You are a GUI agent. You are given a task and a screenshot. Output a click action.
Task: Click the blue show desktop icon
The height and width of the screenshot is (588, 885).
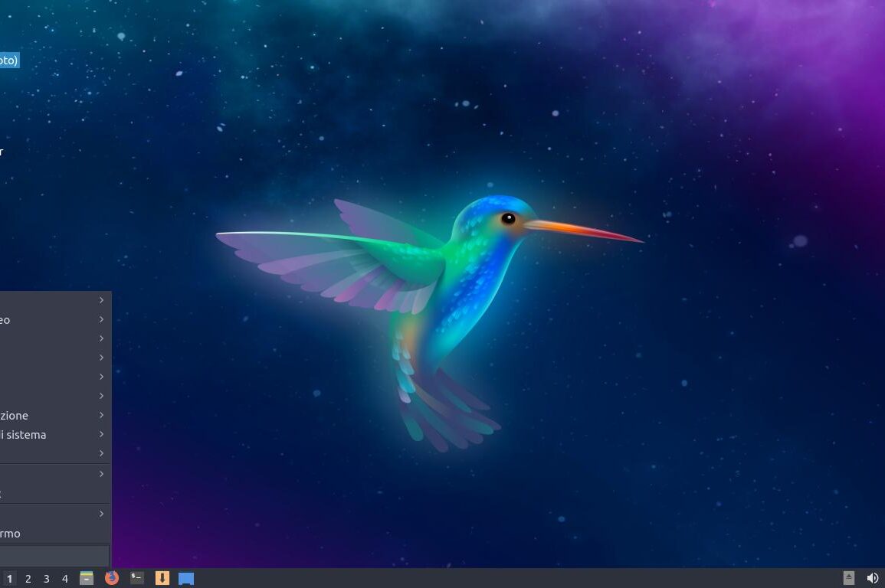pyautogui.click(x=186, y=578)
